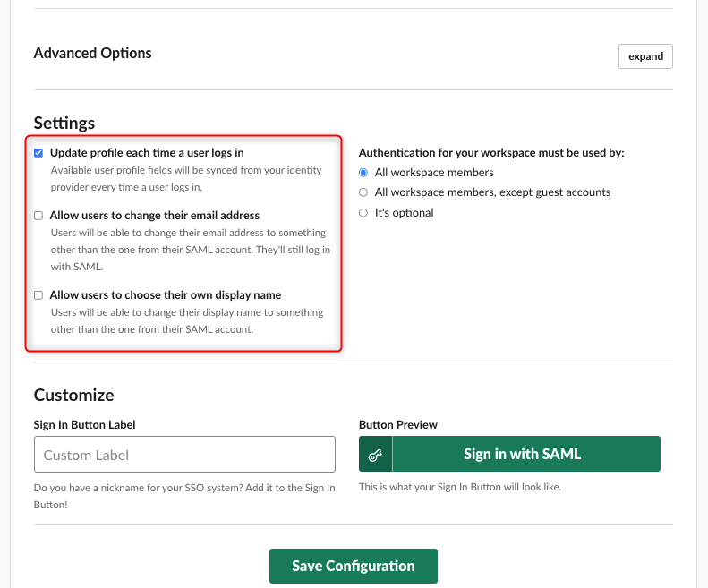Click the key icon on the SAML button
708x588 pixels.
(x=375, y=455)
